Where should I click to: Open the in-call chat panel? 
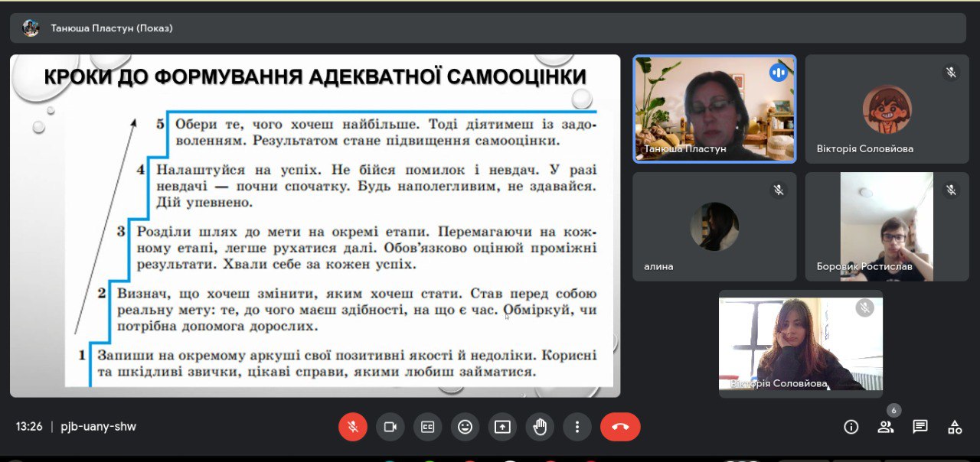[920, 427]
